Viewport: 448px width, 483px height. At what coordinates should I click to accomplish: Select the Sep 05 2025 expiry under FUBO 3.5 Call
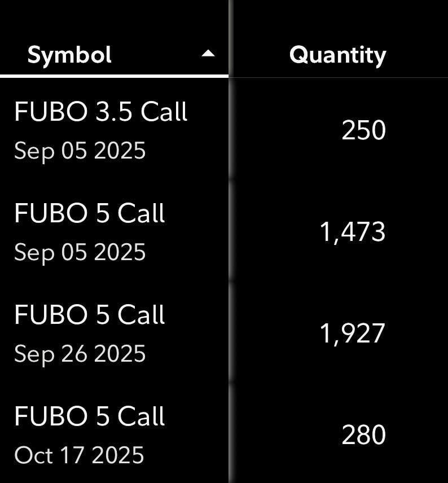(80, 151)
